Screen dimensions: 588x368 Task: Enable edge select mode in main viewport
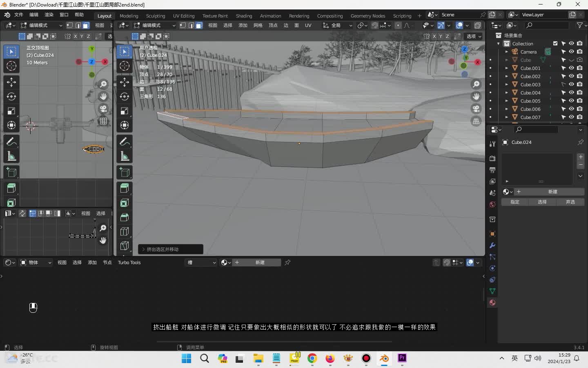tap(191, 25)
